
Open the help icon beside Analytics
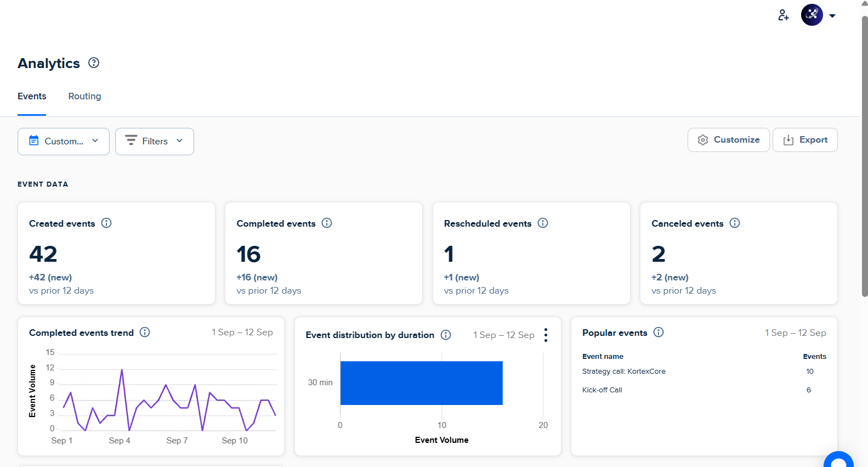click(94, 63)
